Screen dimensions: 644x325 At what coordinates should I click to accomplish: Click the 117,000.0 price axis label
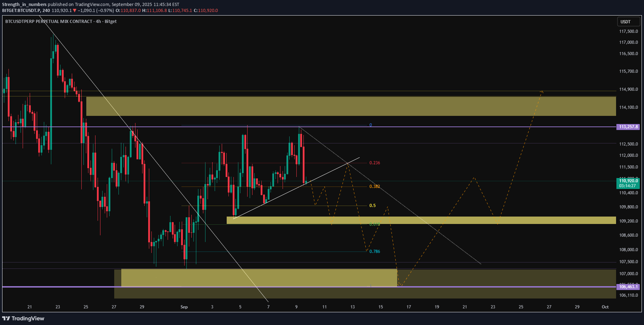pyautogui.click(x=628, y=42)
